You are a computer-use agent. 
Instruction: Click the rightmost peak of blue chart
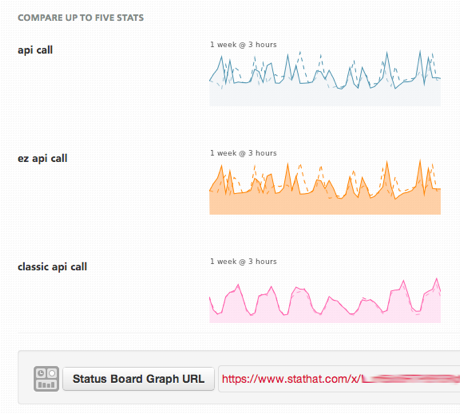420,52
